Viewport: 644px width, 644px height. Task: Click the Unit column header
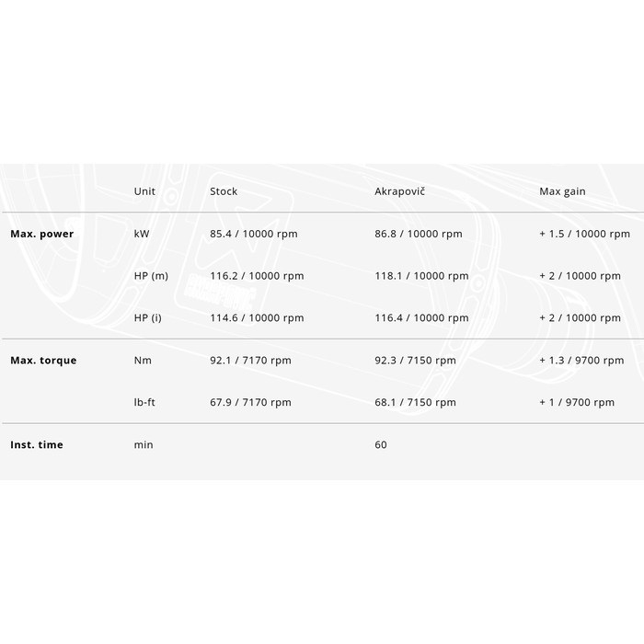pyautogui.click(x=144, y=191)
